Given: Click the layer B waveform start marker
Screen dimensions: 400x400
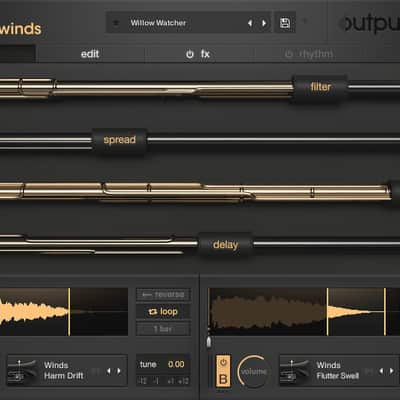Looking at the screenshot, I should [x=327, y=312].
